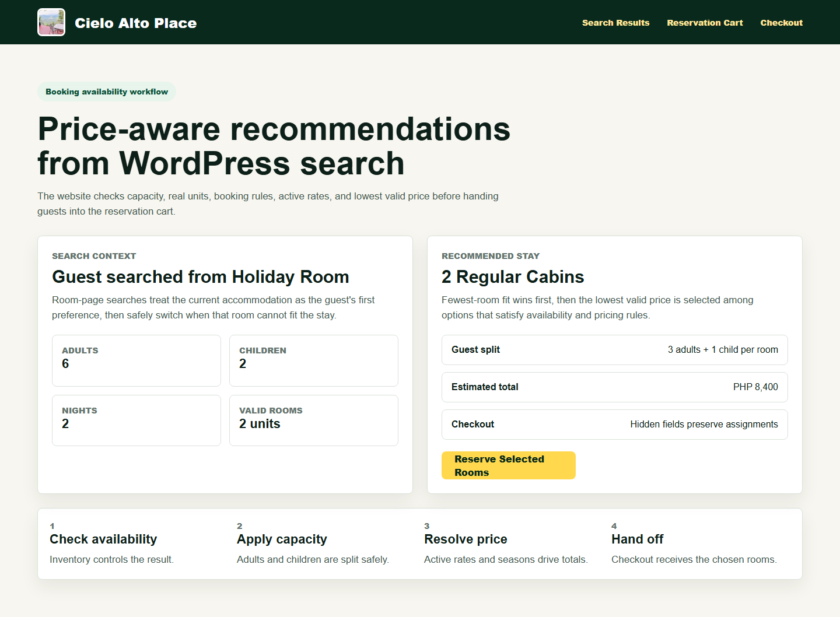Select the Children 2 stat card
The width and height of the screenshot is (840, 617).
(x=314, y=360)
